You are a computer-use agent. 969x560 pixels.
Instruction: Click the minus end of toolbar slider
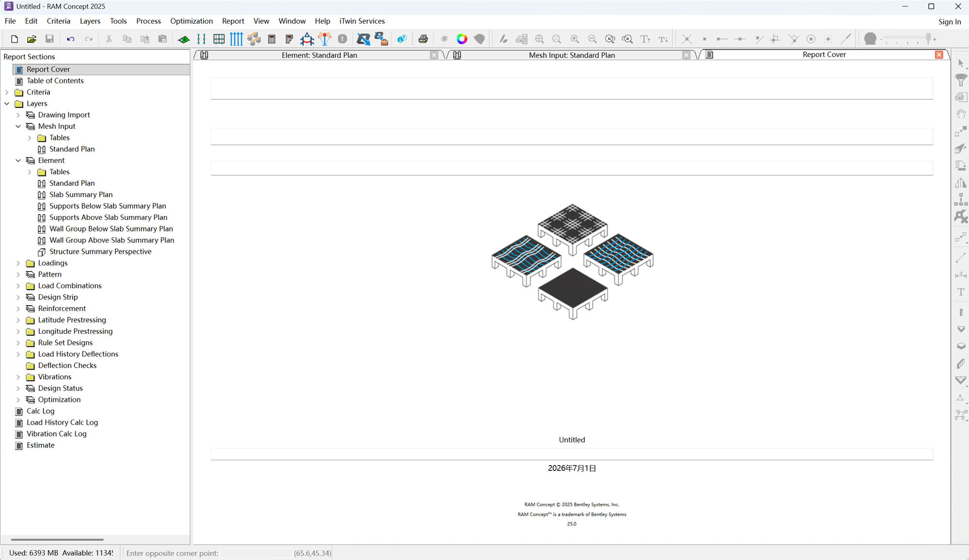tap(881, 39)
